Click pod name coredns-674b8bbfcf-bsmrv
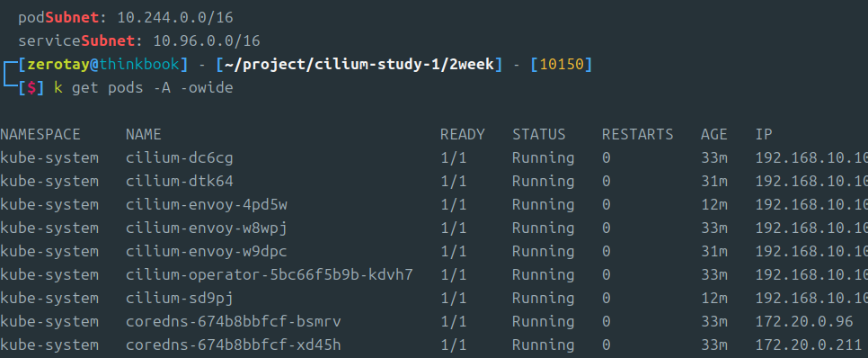The width and height of the screenshot is (868, 358). (x=233, y=321)
